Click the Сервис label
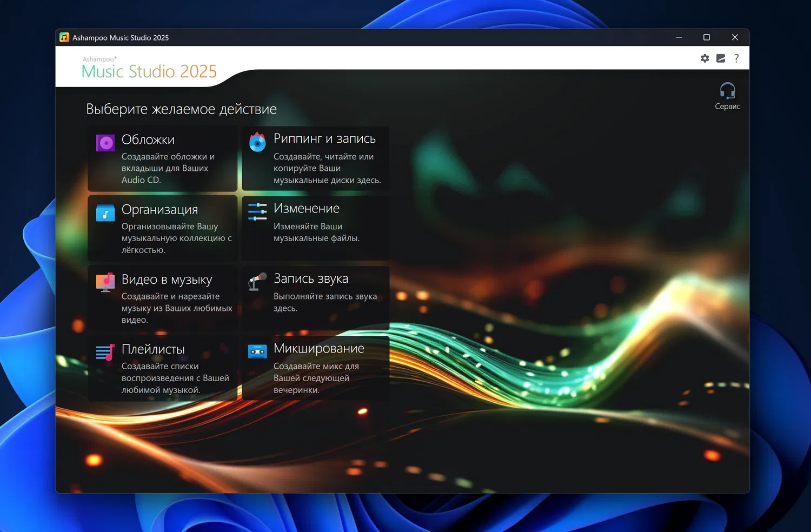 (x=728, y=107)
